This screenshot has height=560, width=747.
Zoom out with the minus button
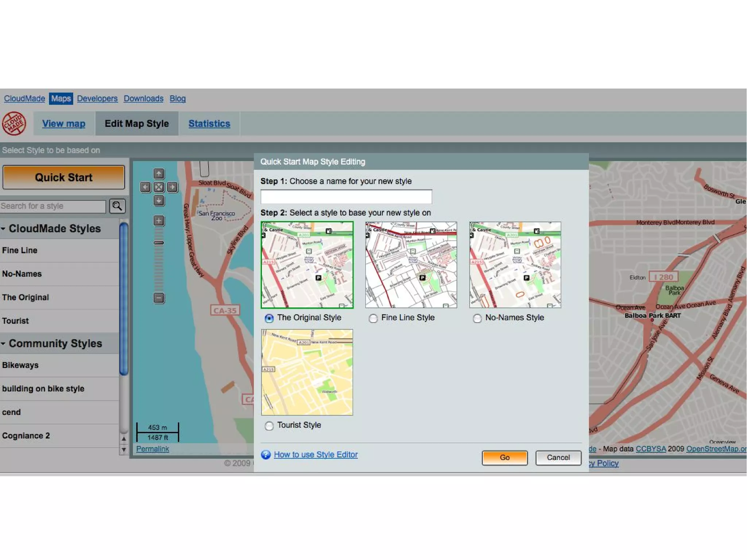coord(159,298)
